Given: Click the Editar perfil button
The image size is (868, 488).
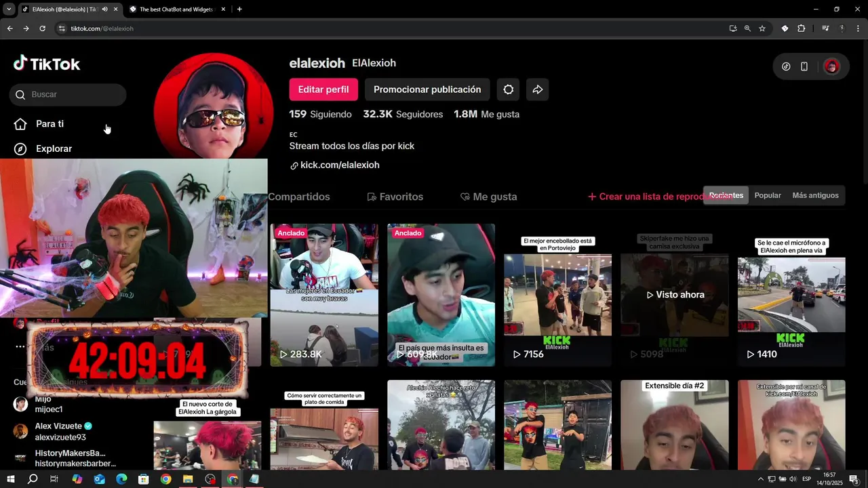Looking at the screenshot, I should pos(323,89).
